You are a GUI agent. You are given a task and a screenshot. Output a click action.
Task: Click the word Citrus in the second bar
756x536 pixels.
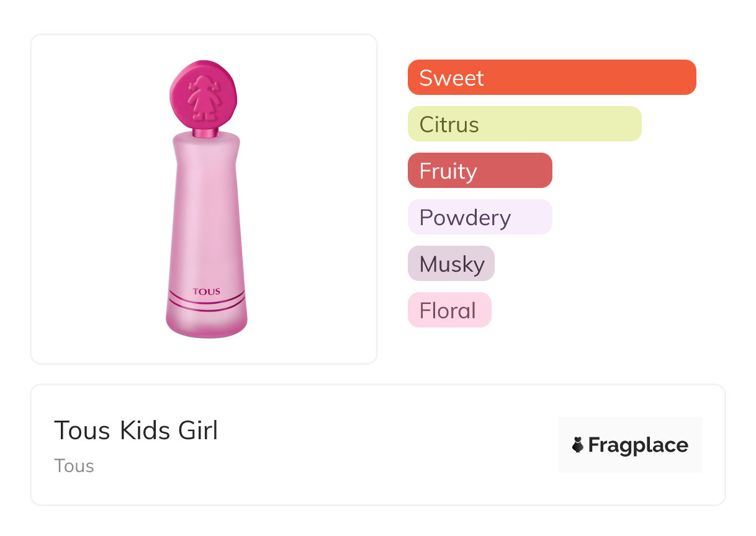pos(449,124)
